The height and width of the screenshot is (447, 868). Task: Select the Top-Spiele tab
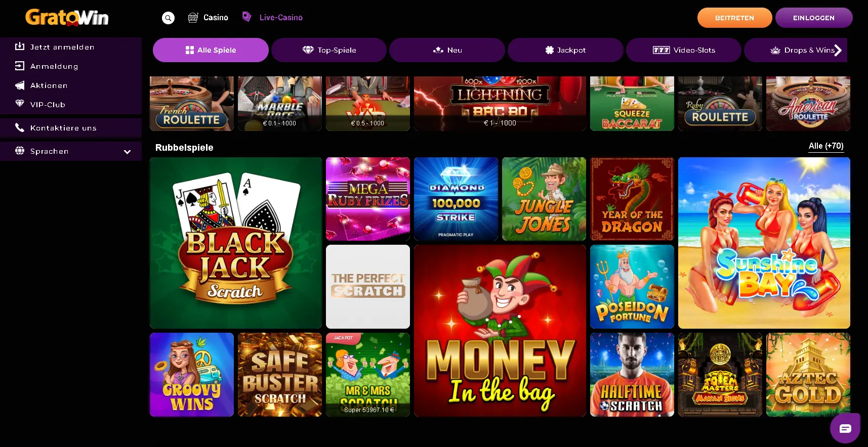click(x=329, y=50)
